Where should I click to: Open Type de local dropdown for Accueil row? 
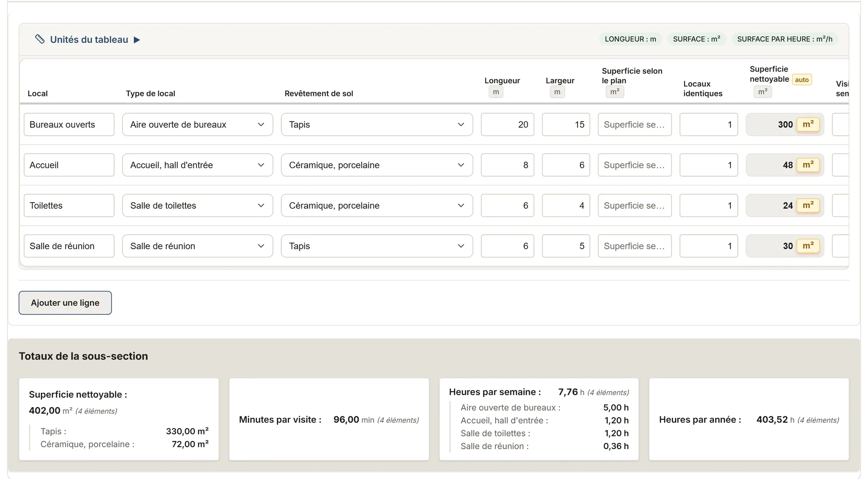click(x=197, y=165)
